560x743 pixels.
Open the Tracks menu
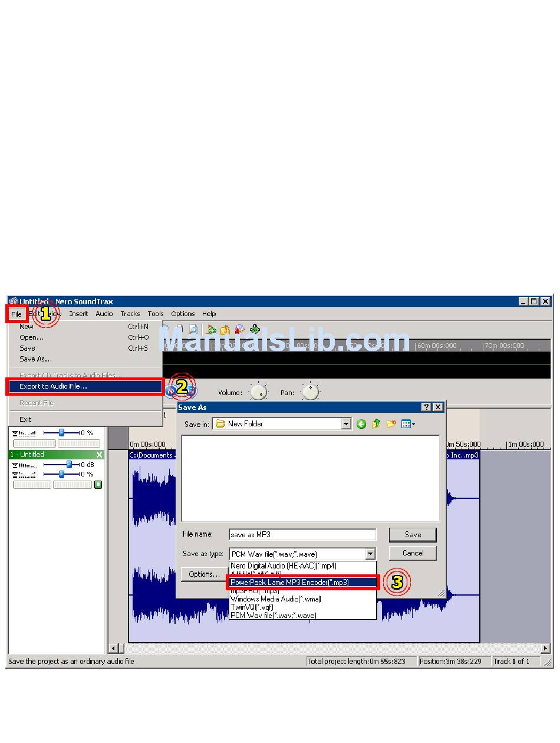(x=130, y=314)
